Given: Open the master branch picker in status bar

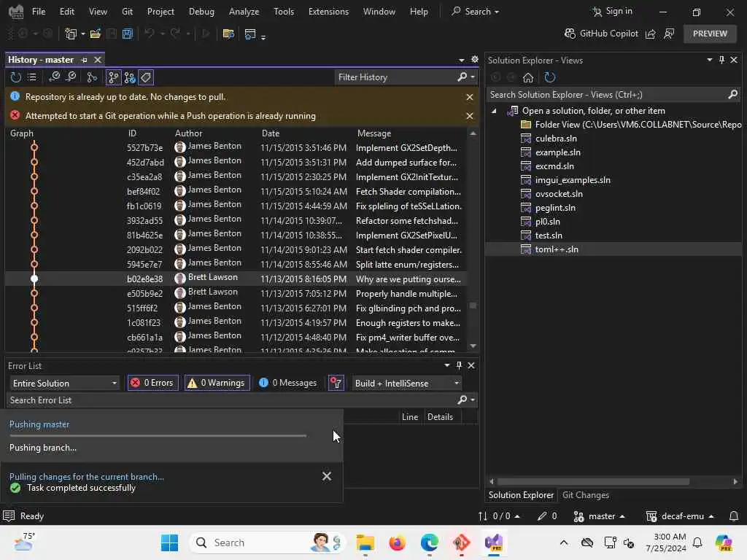Looking at the screenshot, I should pyautogui.click(x=599, y=516).
